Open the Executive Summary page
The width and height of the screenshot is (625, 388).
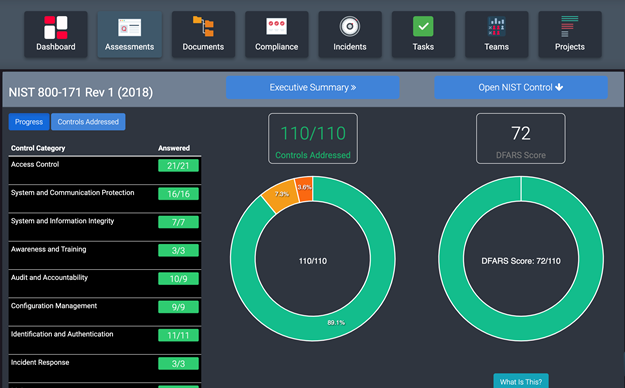click(313, 87)
